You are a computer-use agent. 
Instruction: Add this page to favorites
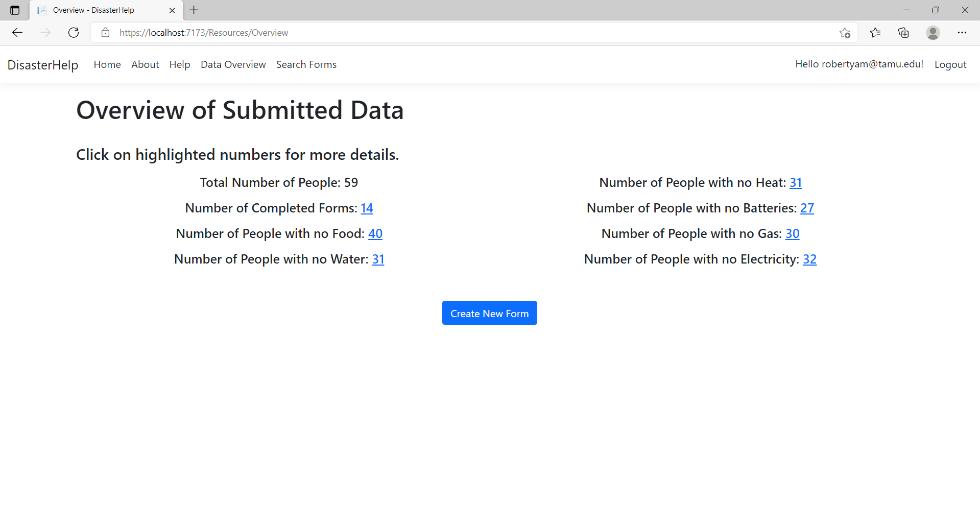[x=845, y=33]
